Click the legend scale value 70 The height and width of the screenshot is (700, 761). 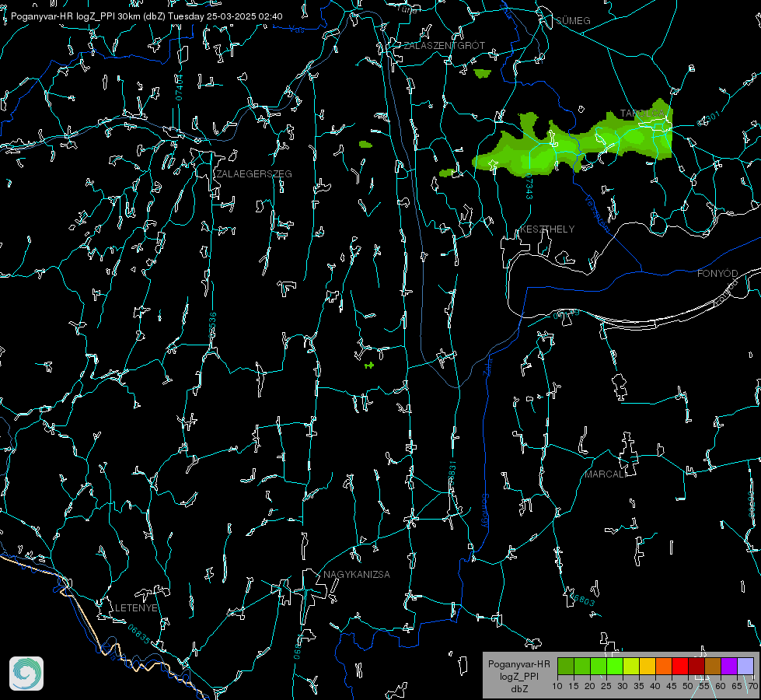[x=752, y=686]
